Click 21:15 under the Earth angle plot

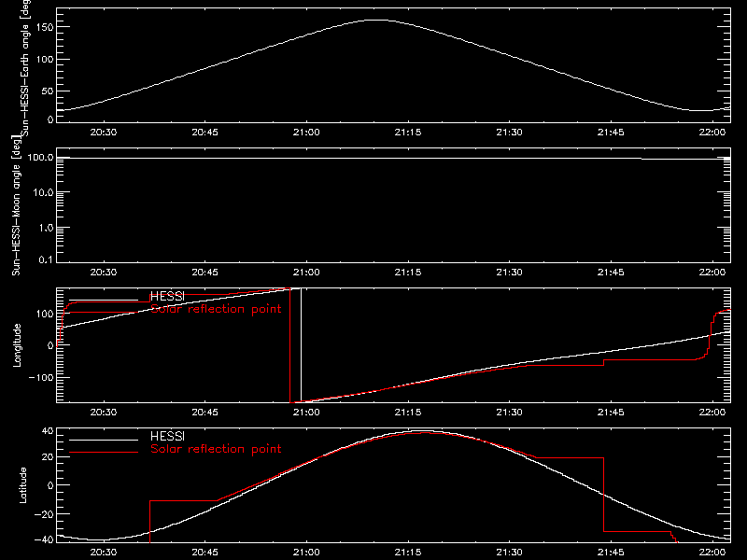click(x=408, y=132)
